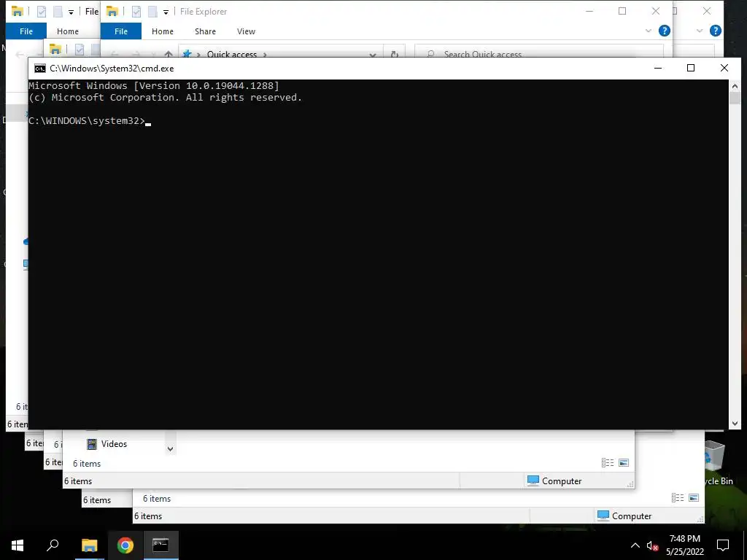Open the clock showing 7:48 PM
The width and height of the screenshot is (747, 560).
pyautogui.click(x=684, y=545)
